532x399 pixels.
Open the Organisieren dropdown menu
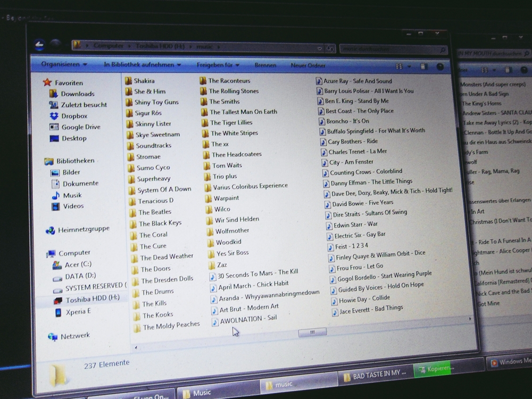pos(64,64)
